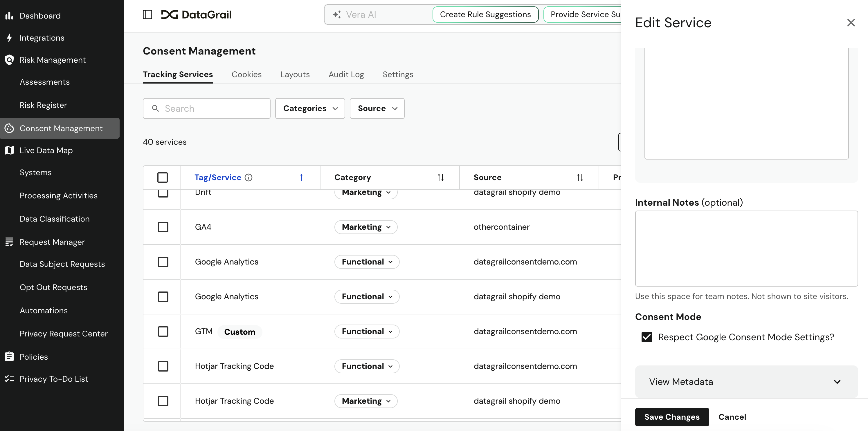
Task: Click the sidebar collapse panel icon
Action: (147, 15)
